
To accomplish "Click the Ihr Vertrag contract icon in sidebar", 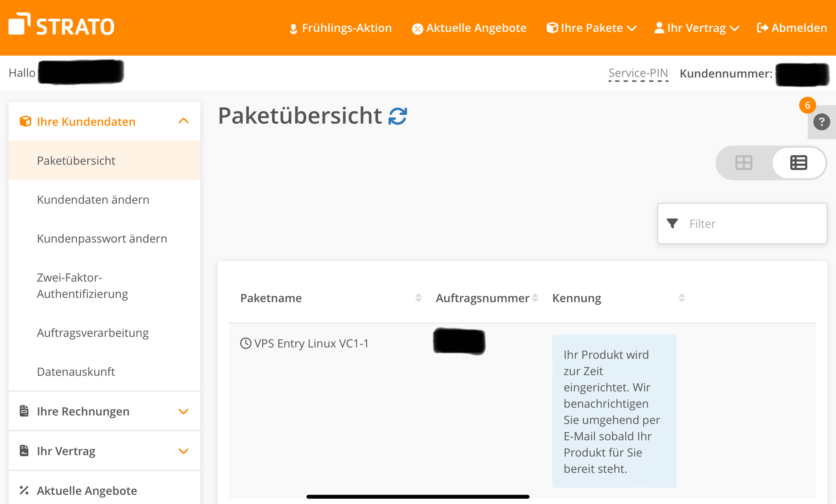I will click(24, 451).
